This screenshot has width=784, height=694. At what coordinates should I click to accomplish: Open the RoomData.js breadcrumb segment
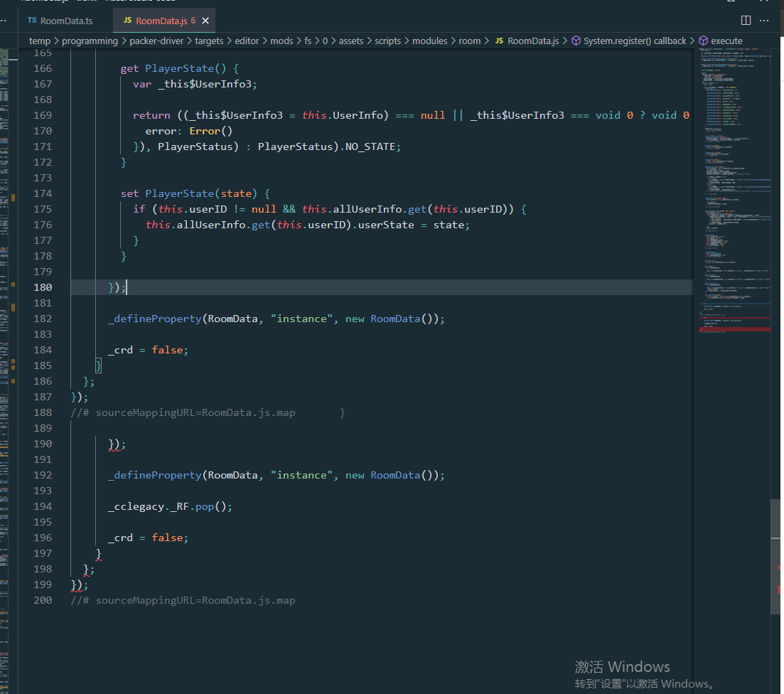pyautogui.click(x=533, y=41)
